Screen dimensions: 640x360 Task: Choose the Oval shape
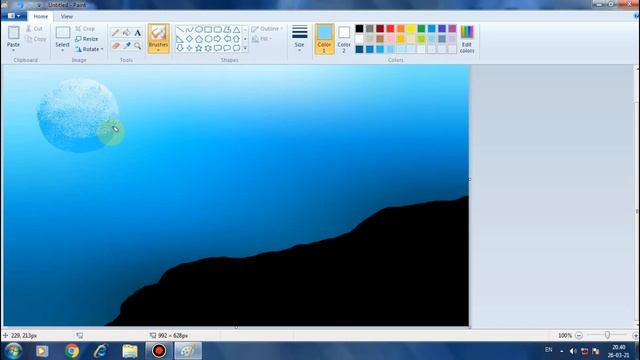pos(199,30)
